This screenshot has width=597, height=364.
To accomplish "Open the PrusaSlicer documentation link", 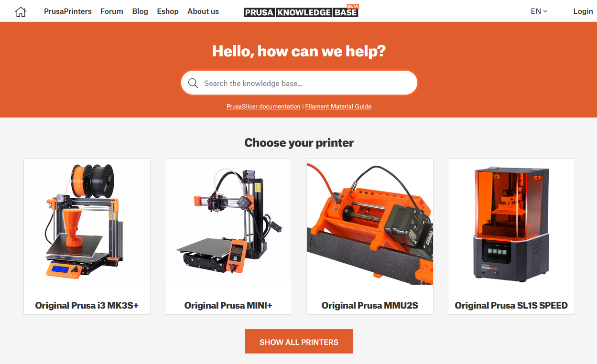I will pos(263,107).
